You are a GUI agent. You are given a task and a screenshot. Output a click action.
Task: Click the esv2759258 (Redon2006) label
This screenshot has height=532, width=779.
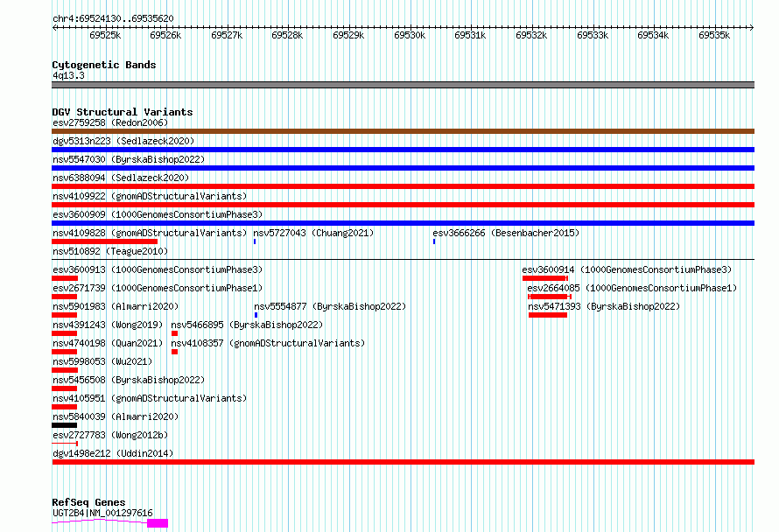click(110, 122)
